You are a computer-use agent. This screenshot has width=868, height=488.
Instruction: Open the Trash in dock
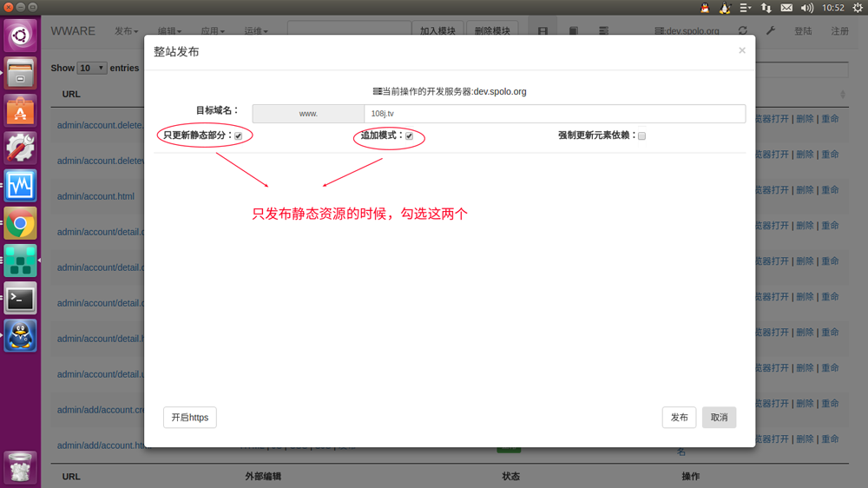(x=21, y=467)
